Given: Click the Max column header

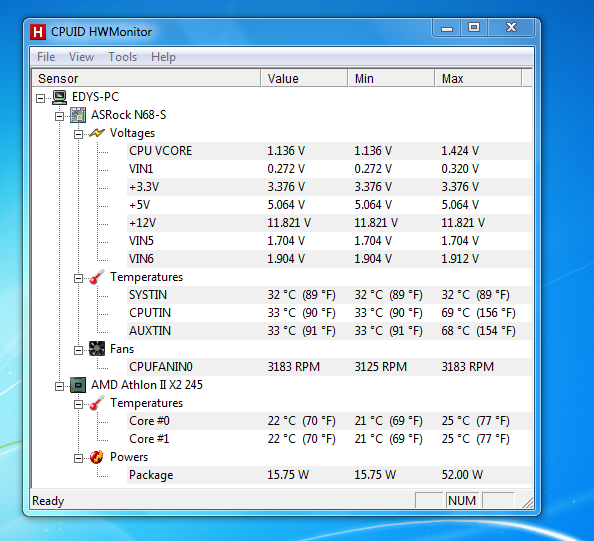Looking at the screenshot, I should 478,78.
